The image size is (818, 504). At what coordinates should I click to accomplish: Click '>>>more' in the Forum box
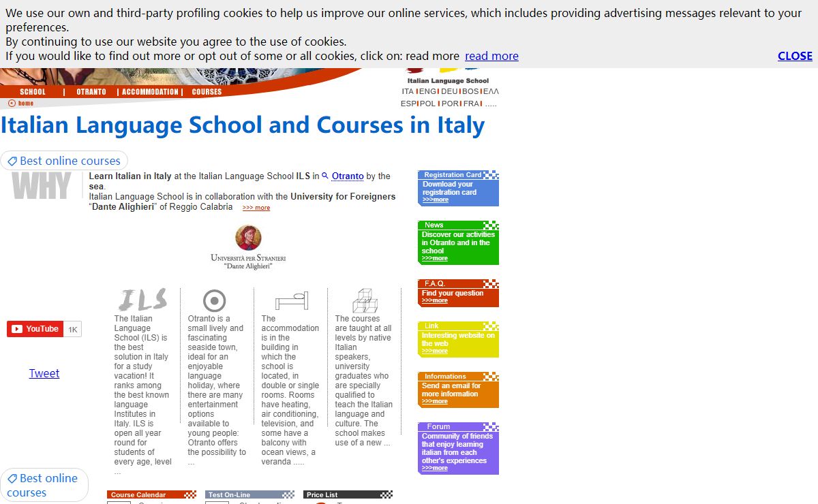435,468
